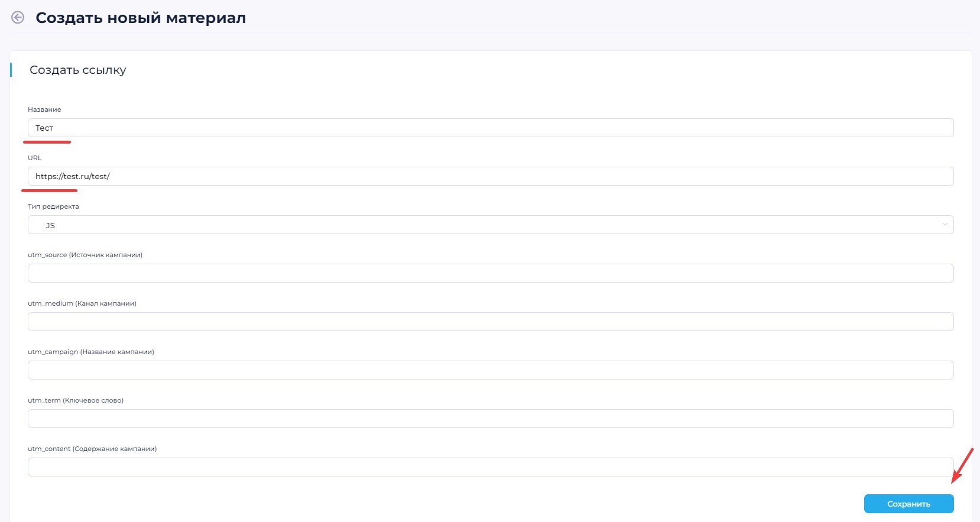Click the Название field containing Тест

pyautogui.click(x=490, y=128)
